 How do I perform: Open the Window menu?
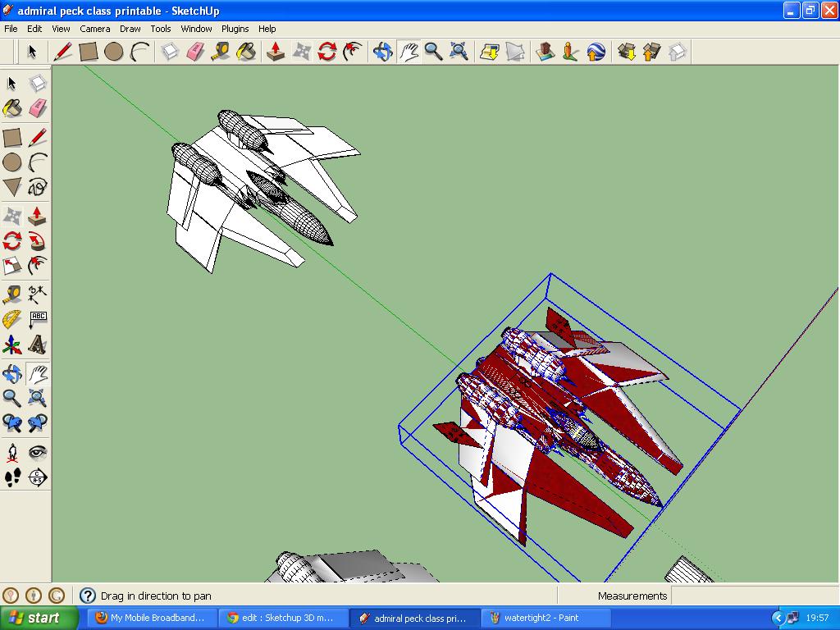coord(196,29)
